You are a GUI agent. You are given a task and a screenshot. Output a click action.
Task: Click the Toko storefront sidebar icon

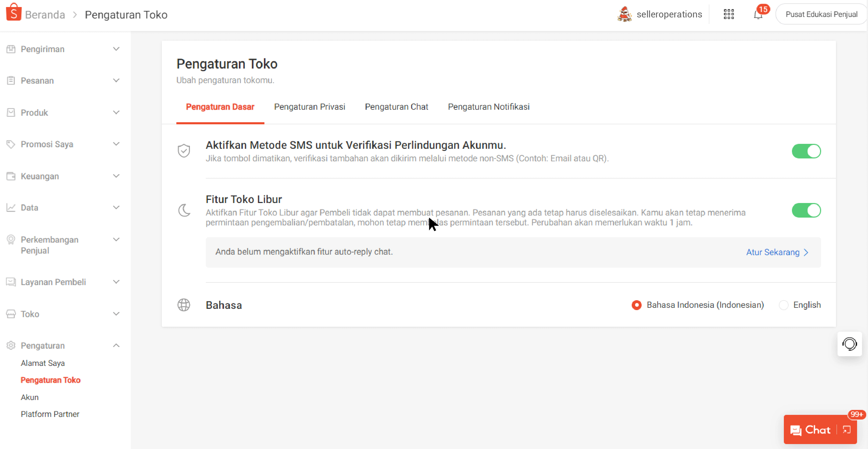[11, 314]
